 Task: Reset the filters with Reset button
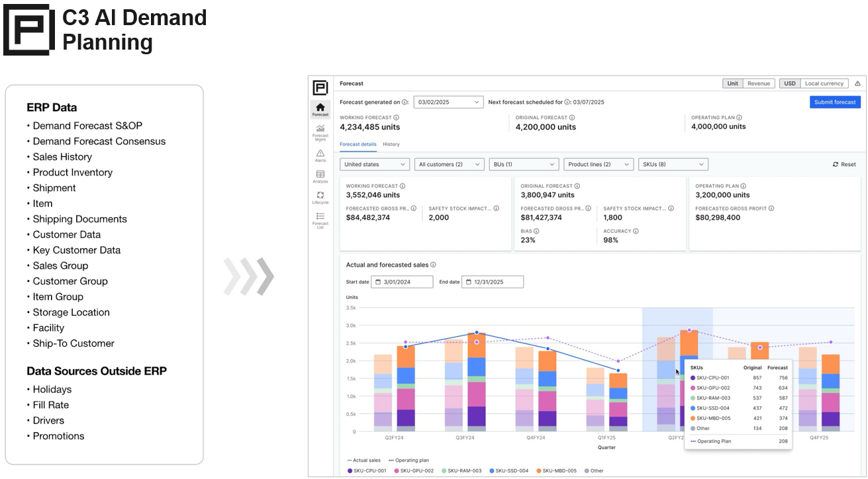point(844,164)
